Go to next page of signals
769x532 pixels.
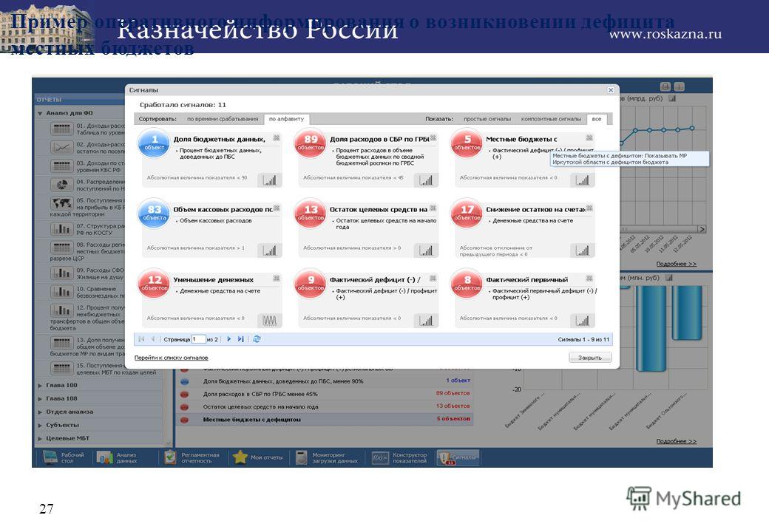coord(228,339)
